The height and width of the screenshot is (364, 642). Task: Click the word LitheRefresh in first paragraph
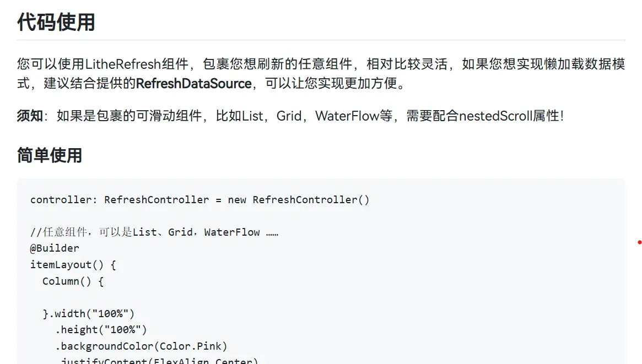123,64
